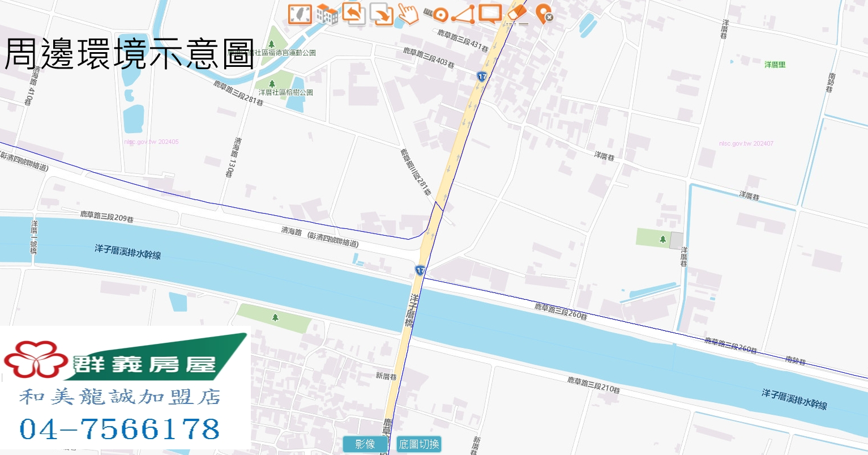Activate the distance measuring tape tool
Image resolution: width=868 pixels, height=455 pixels.
pyautogui.click(x=436, y=14)
